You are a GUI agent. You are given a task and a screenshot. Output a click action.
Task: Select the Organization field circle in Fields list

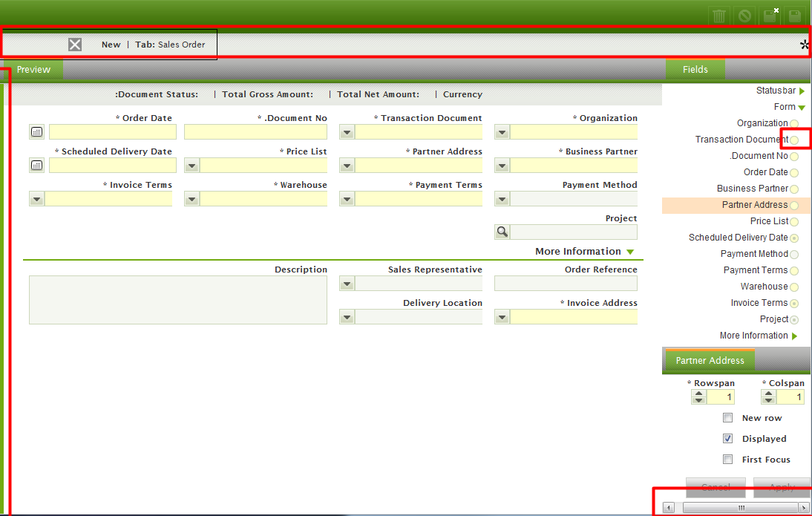pyautogui.click(x=794, y=124)
